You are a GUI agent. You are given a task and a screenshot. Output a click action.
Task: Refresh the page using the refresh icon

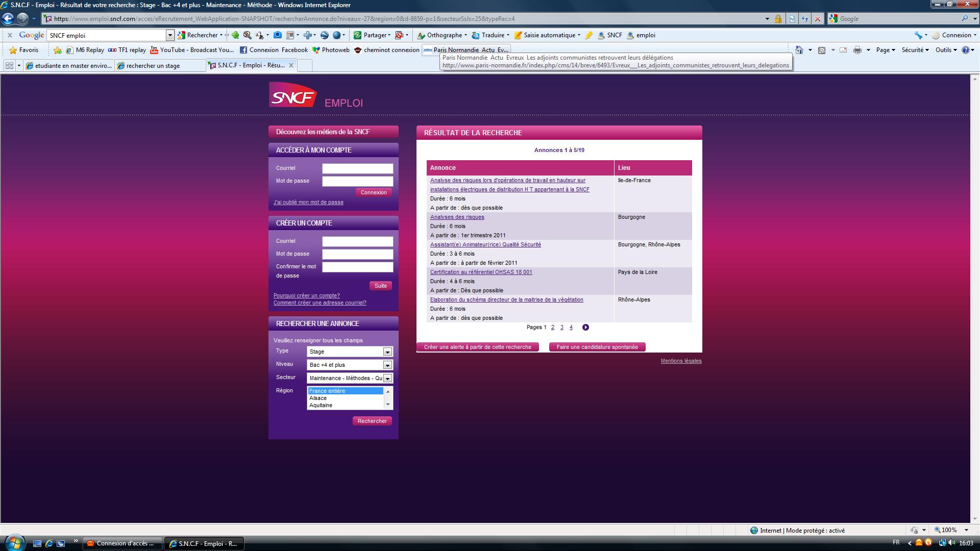tap(805, 19)
